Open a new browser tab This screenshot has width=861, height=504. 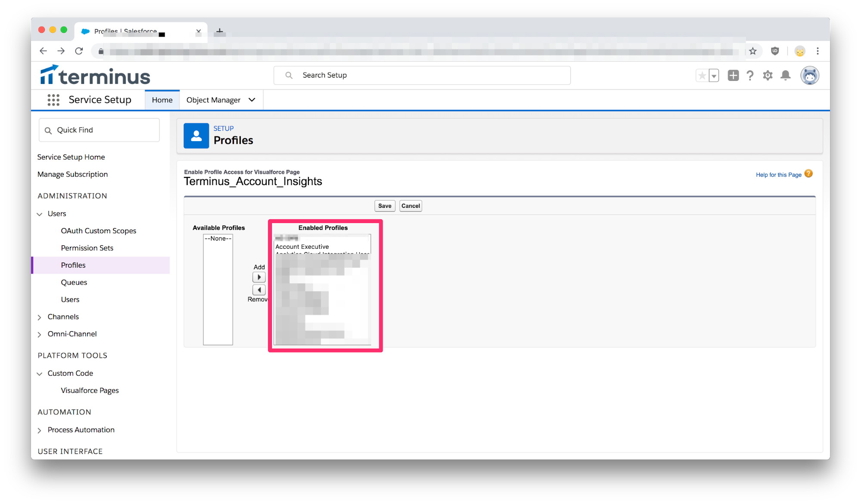coord(220,31)
